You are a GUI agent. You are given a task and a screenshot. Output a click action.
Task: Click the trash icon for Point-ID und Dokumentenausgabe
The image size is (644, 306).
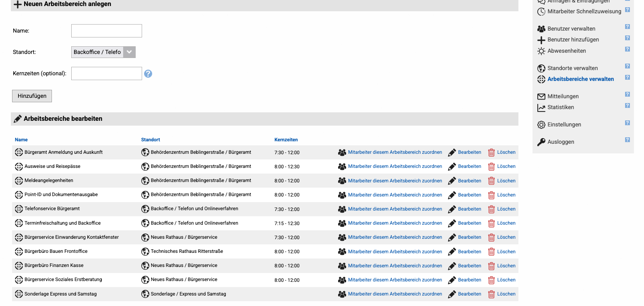point(491,195)
